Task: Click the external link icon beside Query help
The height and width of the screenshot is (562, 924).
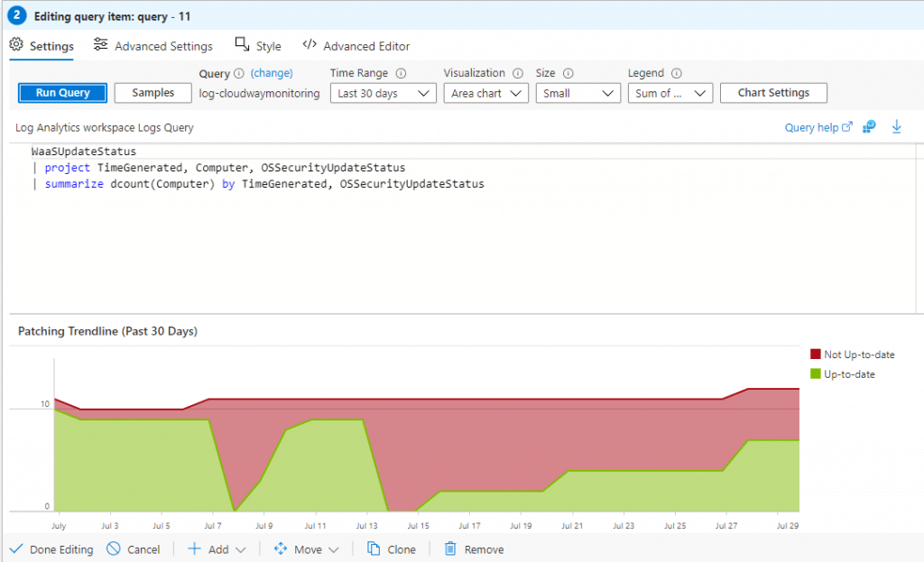Action: (847, 126)
